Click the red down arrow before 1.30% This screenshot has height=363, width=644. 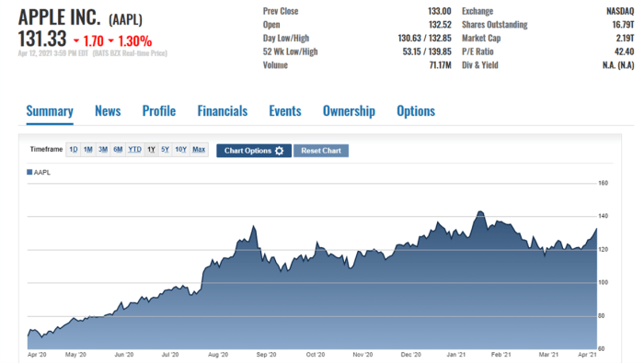[x=111, y=41]
